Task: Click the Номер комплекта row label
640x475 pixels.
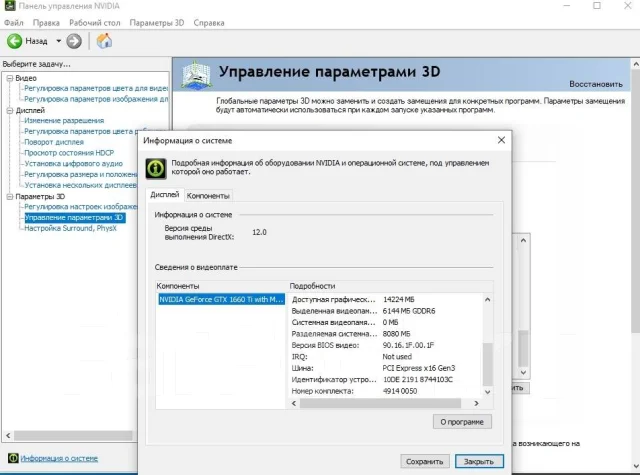Action: (x=322, y=391)
